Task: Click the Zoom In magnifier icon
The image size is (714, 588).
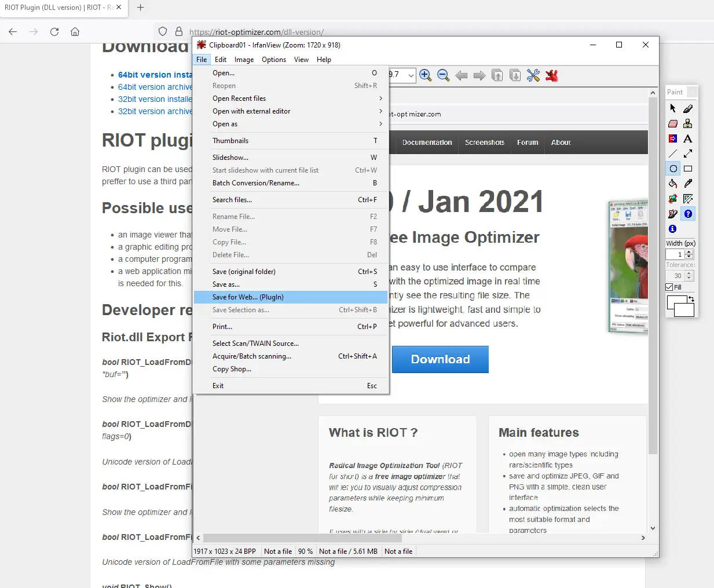Action: (426, 75)
